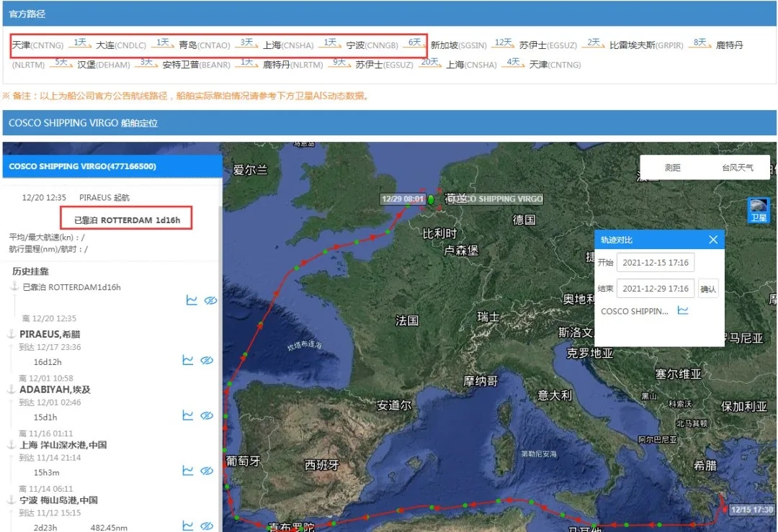Click the 12/20 12:35 PIRAEUS 起航 line
778x532 pixels.
[76, 197]
